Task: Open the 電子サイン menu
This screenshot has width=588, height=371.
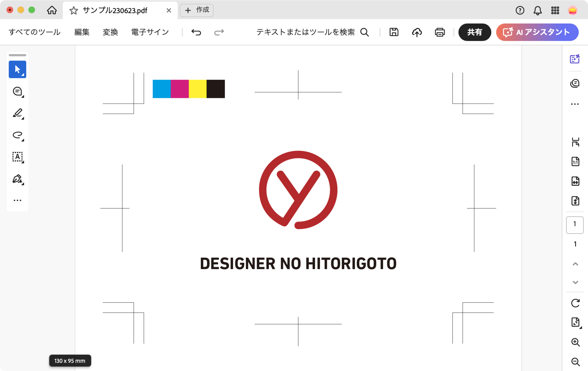Action: click(x=150, y=32)
